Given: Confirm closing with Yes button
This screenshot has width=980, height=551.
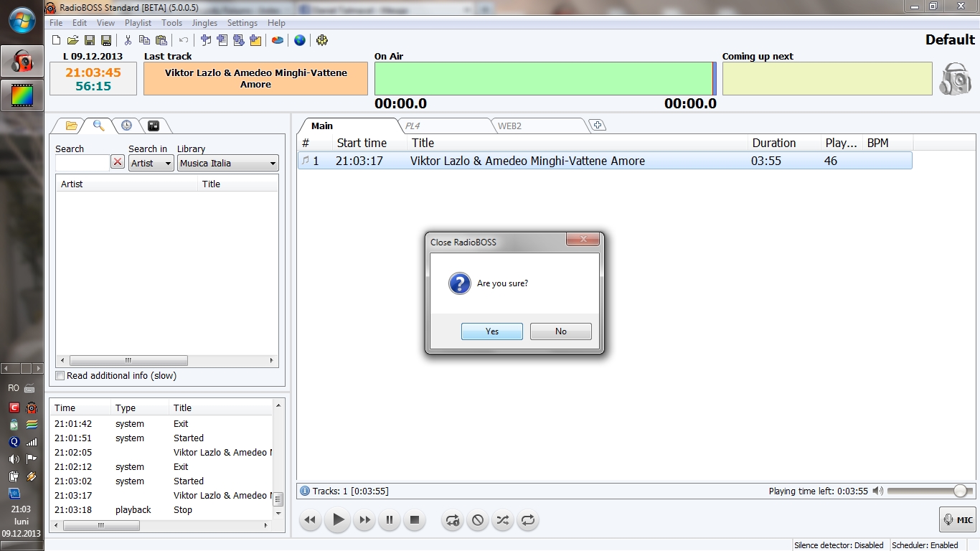Looking at the screenshot, I should click(492, 331).
